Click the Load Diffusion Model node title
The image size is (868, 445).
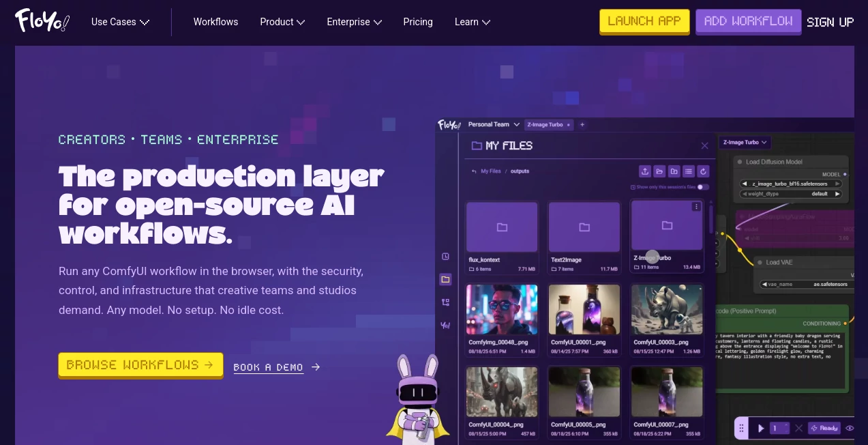coord(774,162)
